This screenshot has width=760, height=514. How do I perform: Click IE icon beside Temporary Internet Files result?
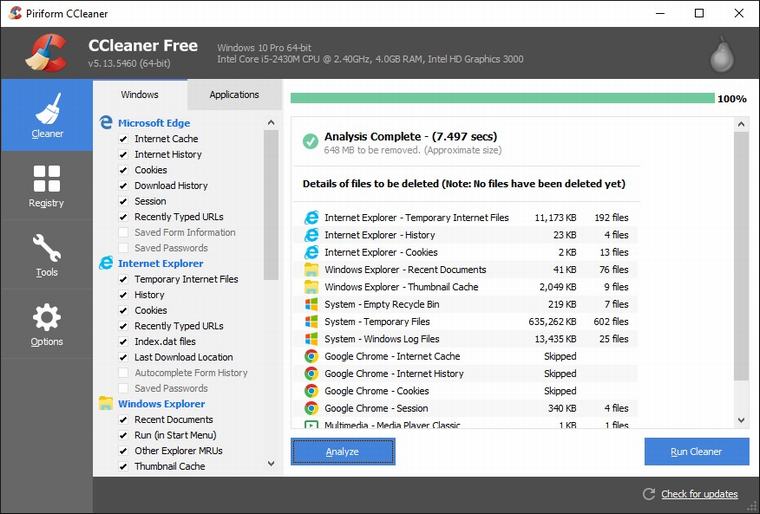tap(311, 218)
